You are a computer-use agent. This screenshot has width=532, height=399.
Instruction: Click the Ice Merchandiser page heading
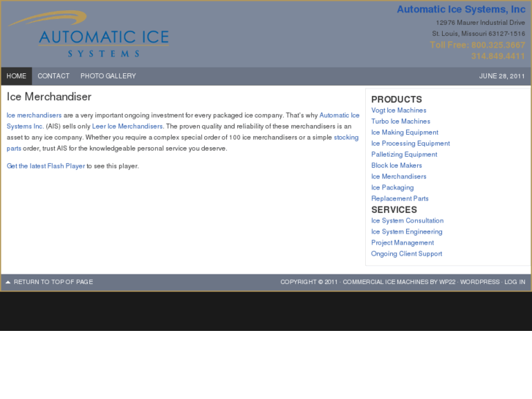pyautogui.click(x=49, y=97)
